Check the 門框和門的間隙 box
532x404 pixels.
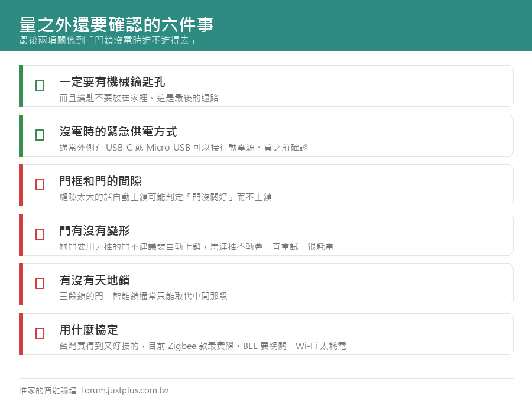pos(40,184)
